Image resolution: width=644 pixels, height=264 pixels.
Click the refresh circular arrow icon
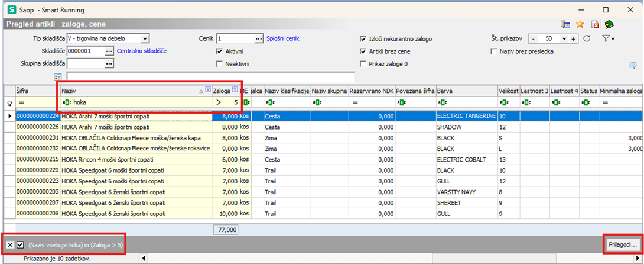tap(587, 38)
